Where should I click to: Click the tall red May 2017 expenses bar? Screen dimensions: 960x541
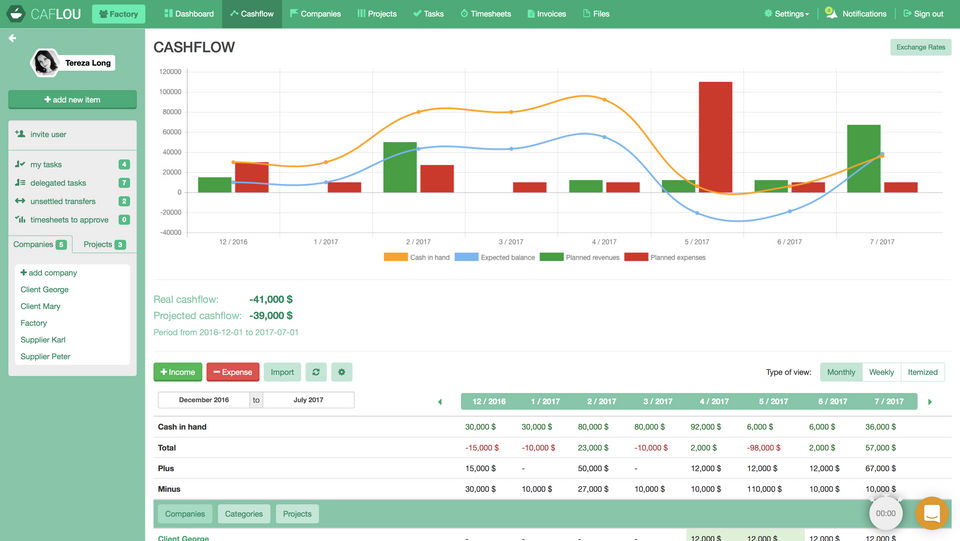pyautogui.click(x=715, y=137)
